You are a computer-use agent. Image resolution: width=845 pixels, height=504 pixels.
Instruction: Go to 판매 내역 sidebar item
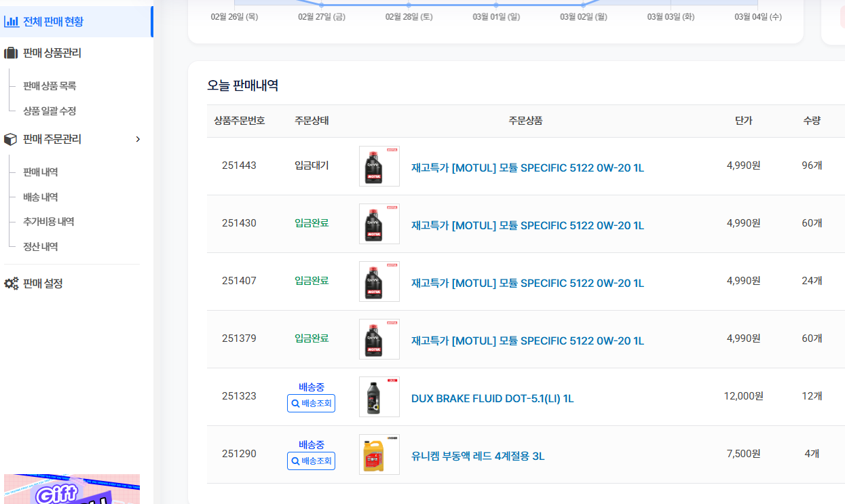coord(41,172)
